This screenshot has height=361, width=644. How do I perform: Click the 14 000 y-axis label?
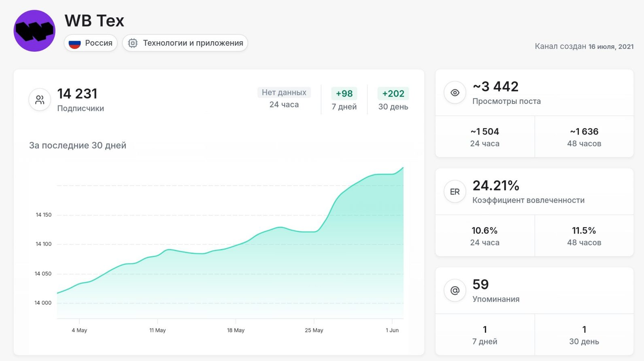(x=43, y=303)
